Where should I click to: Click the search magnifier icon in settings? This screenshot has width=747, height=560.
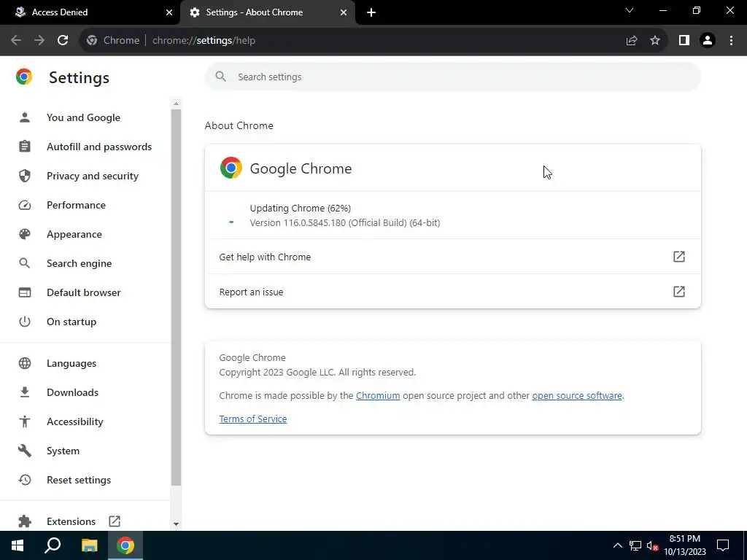[220, 77]
